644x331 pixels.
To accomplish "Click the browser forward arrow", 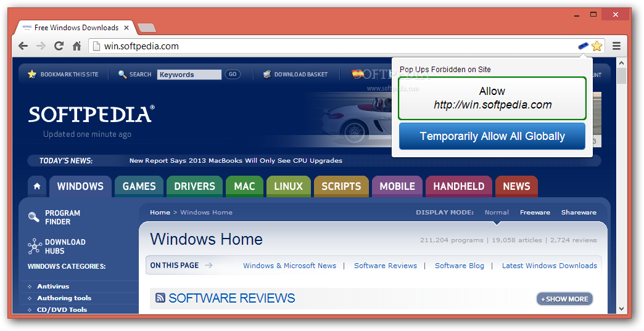I will point(41,46).
